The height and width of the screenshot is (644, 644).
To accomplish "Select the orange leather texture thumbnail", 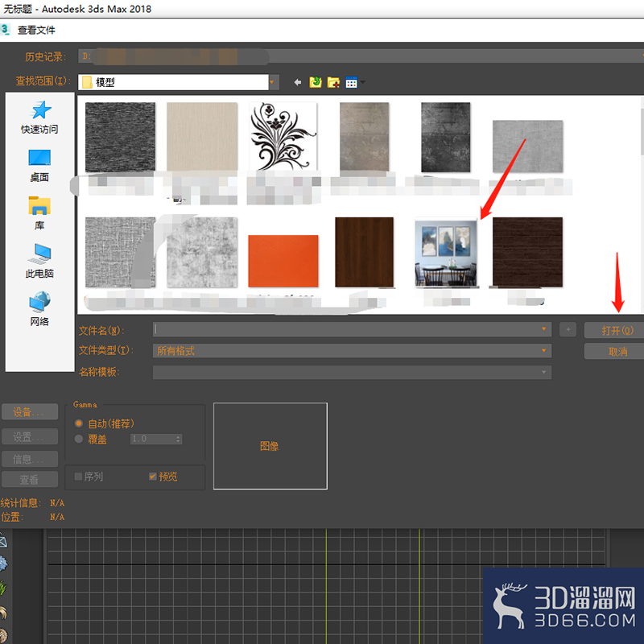I will [x=283, y=261].
